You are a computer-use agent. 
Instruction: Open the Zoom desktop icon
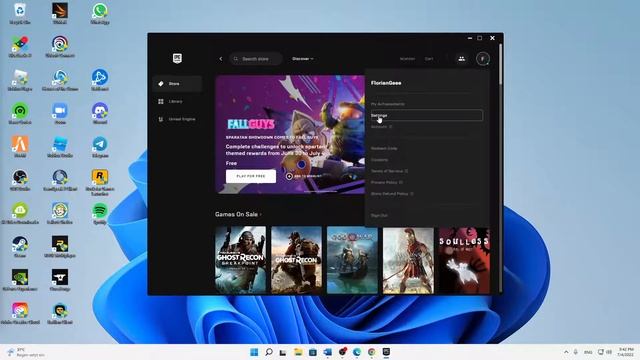tap(60, 113)
